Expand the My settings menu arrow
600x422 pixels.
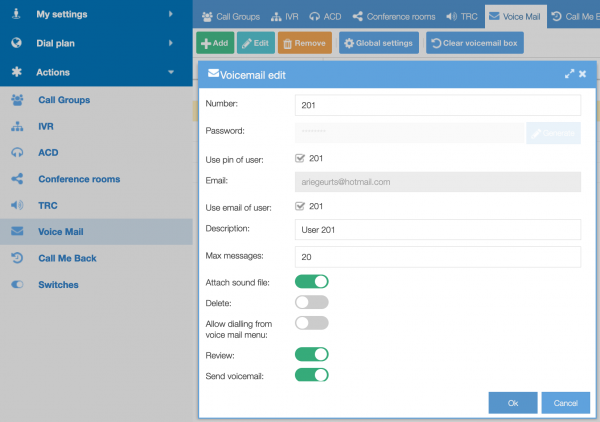tap(171, 14)
